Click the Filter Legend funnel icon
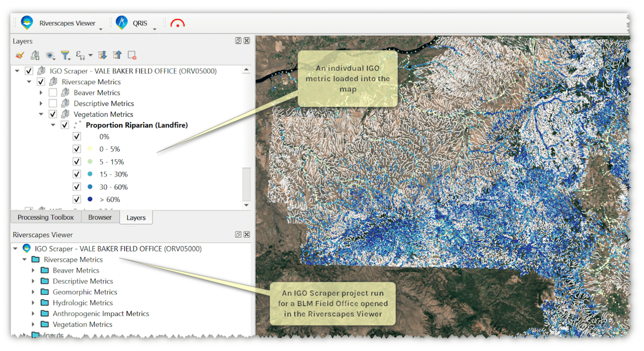This screenshot has width=644, height=351. click(65, 55)
